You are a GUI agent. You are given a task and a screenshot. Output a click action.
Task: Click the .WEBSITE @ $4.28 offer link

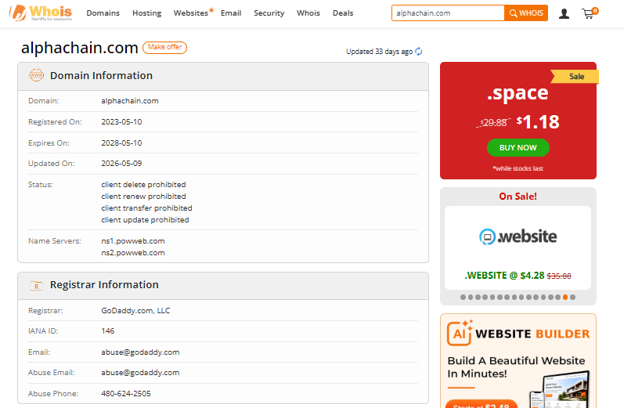[518, 275]
